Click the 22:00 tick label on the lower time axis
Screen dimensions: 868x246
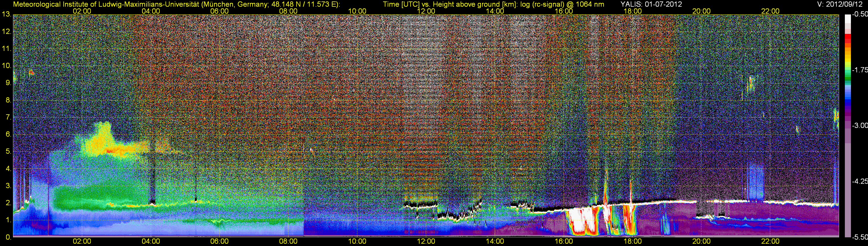pyautogui.click(x=770, y=241)
